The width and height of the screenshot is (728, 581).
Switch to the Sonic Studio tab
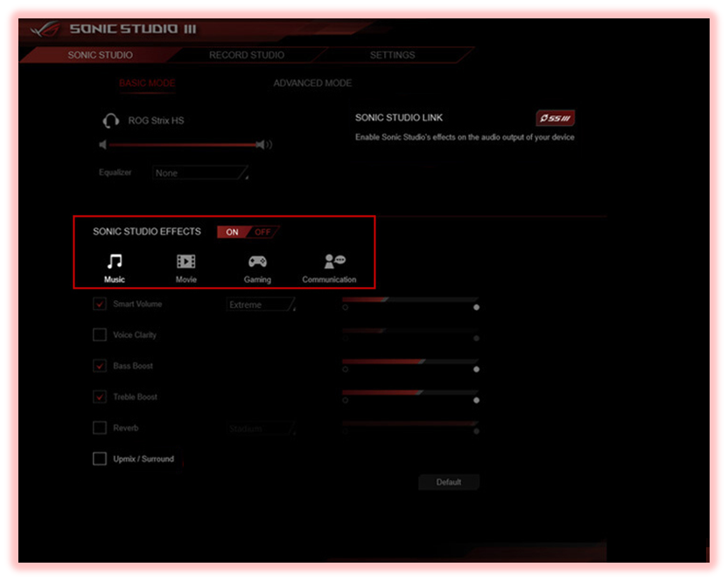pyautogui.click(x=101, y=55)
